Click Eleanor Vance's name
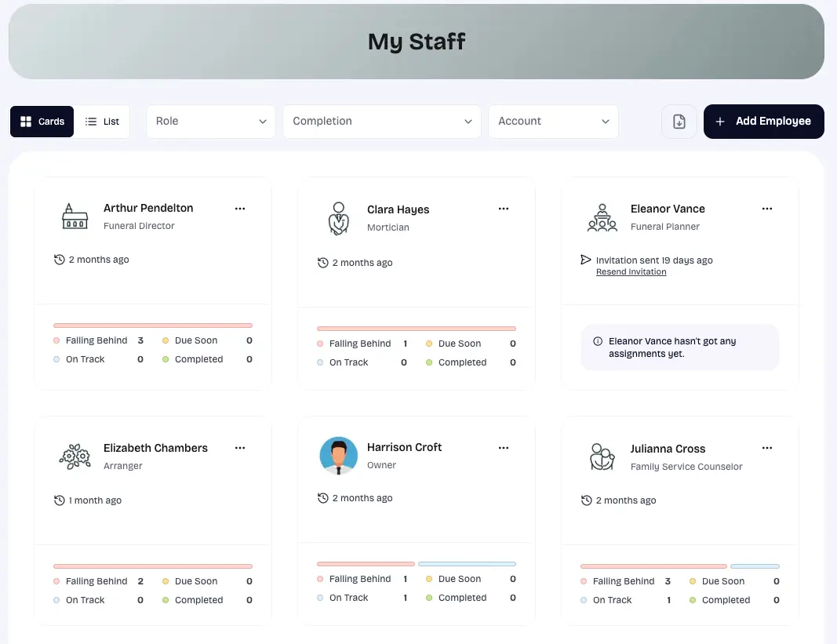 click(x=668, y=209)
